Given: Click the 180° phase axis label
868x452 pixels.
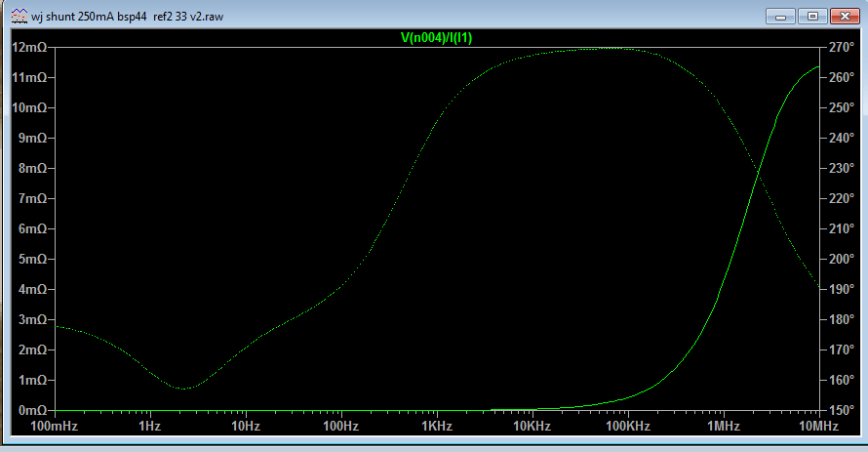Looking at the screenshot, I should coord(842,319).
